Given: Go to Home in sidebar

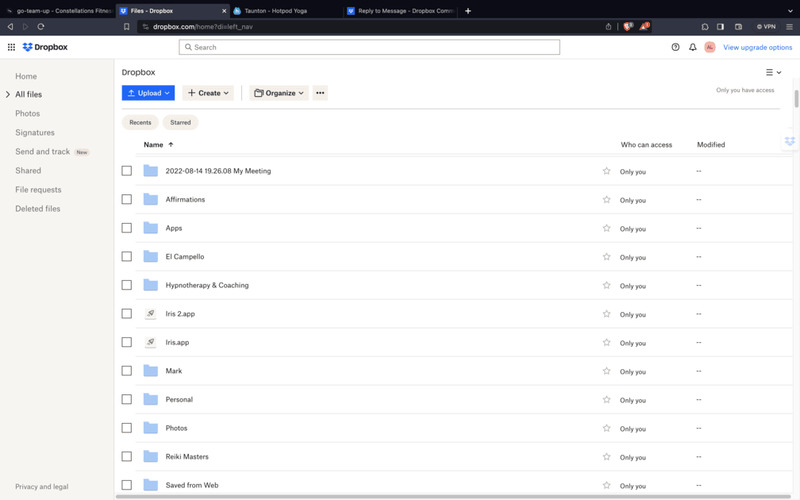Looking at the screenshot, I should click(26, 76).
